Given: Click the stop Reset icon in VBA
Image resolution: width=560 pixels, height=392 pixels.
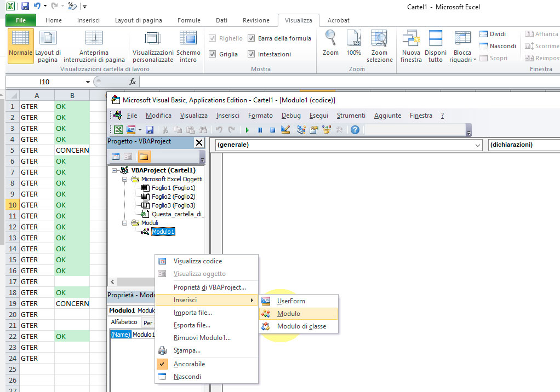Looking at the screenshot, I should pos(272,130).
